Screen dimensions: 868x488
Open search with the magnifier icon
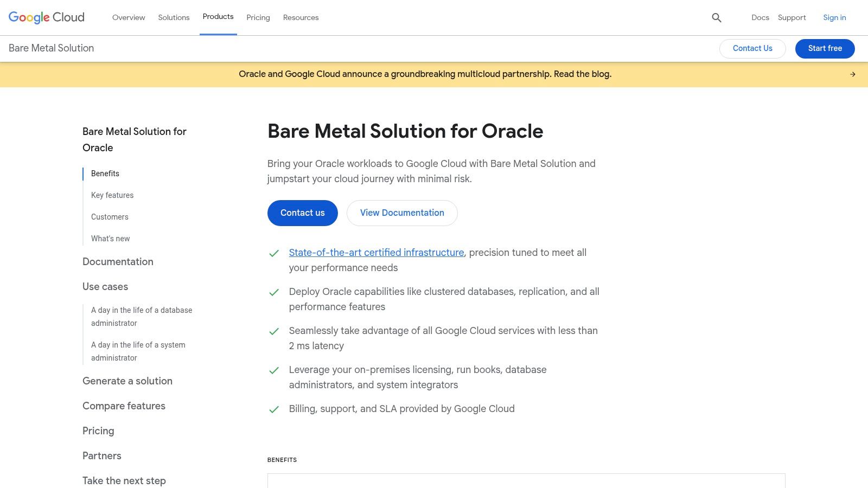[716, 18]
